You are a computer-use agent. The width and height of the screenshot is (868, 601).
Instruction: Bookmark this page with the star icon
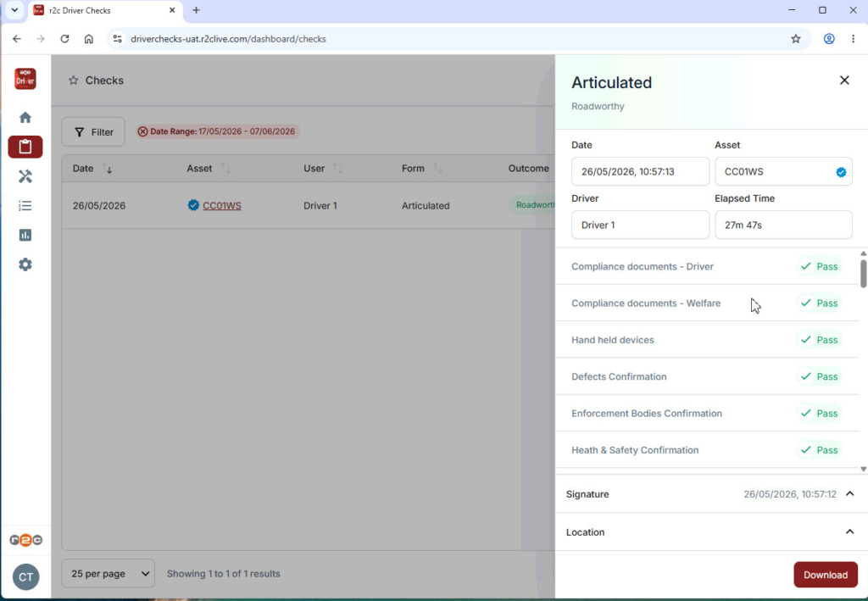pos(795,39)
